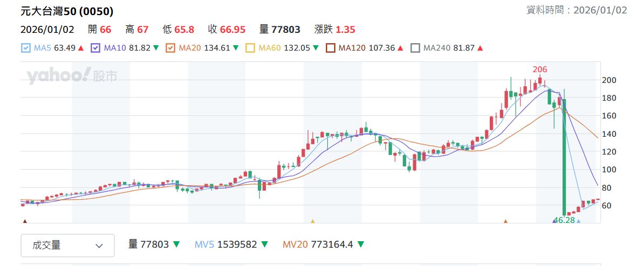
Task: Click the MA10 value 81.82
Action: tap(140, 48)
